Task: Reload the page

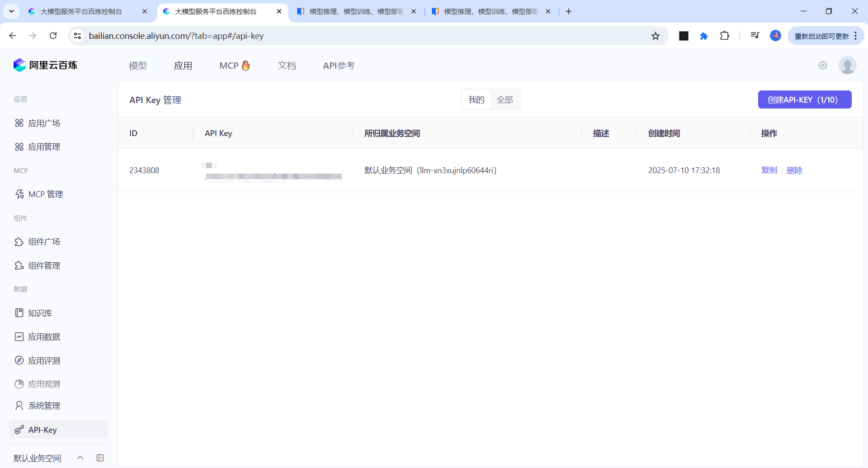Action: (53, 36)
